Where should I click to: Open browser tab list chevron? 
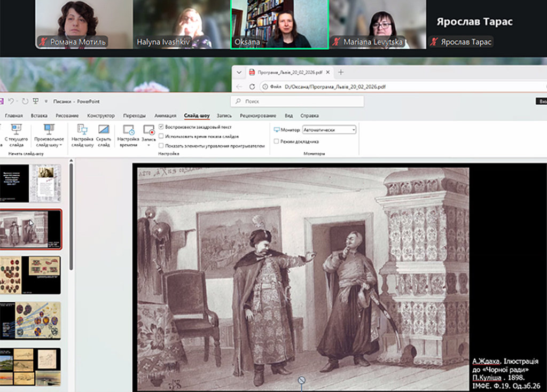pos(238,72)
